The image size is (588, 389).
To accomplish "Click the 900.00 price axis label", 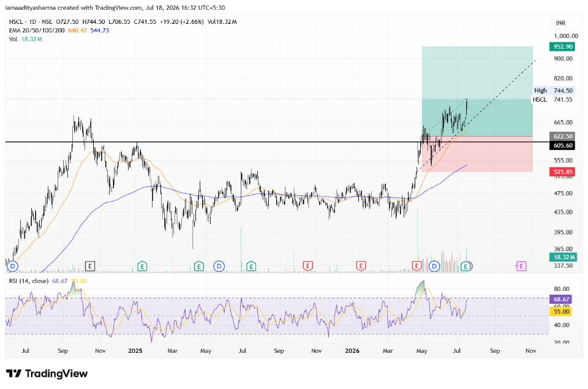I will [x=563, y=59].
